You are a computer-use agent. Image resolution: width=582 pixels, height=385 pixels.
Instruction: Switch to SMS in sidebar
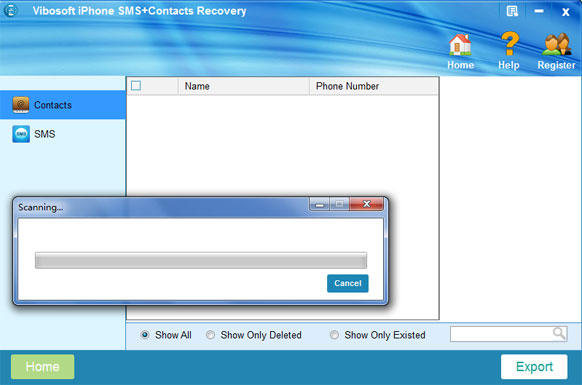[x=63, y=134]
